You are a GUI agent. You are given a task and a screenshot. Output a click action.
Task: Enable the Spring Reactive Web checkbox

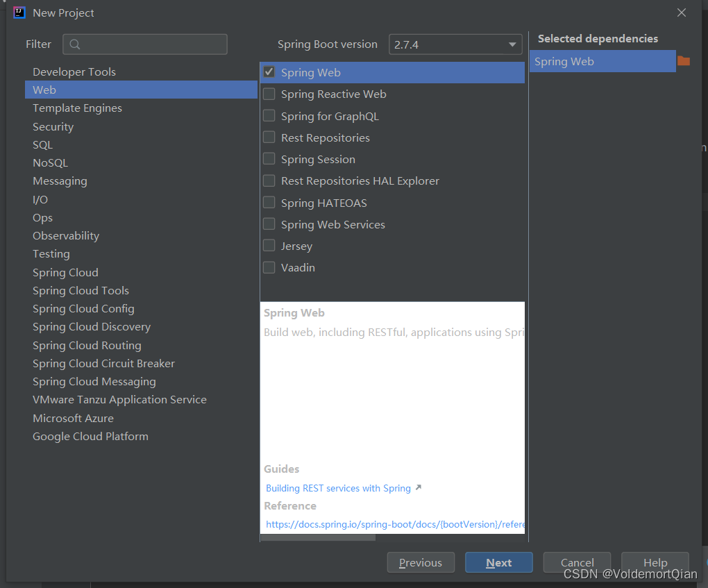(269, 94)
